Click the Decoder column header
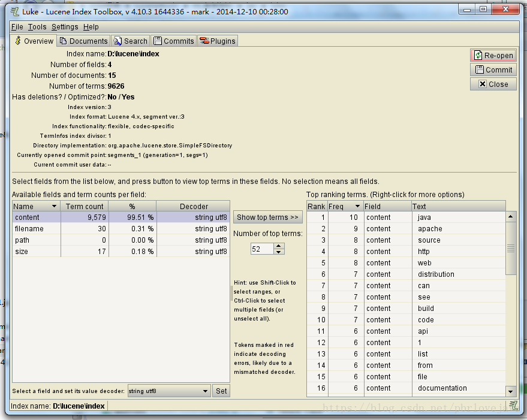Image resolution: width=527 pixels, height=420 pixels. (194, 206)
